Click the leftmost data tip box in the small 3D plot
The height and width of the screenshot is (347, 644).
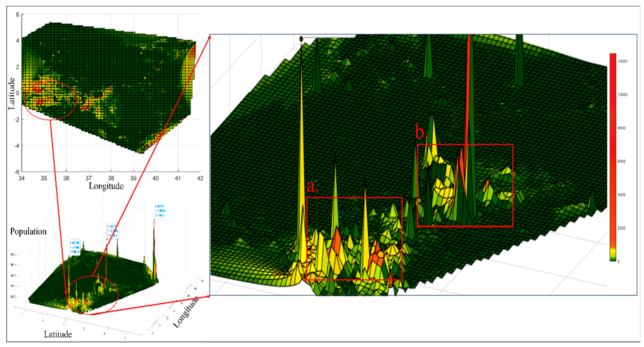pyautogui.click(x=75, y=247)
